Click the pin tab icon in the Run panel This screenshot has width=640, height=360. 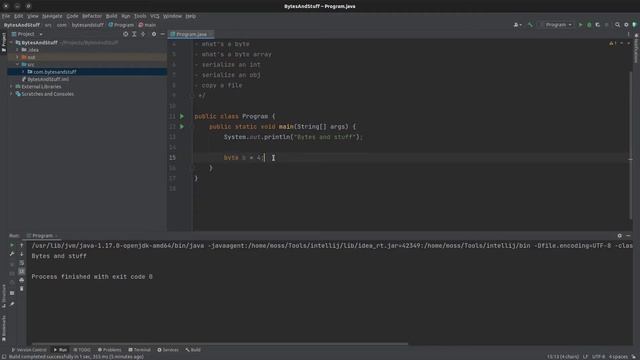tap(12, 304)
